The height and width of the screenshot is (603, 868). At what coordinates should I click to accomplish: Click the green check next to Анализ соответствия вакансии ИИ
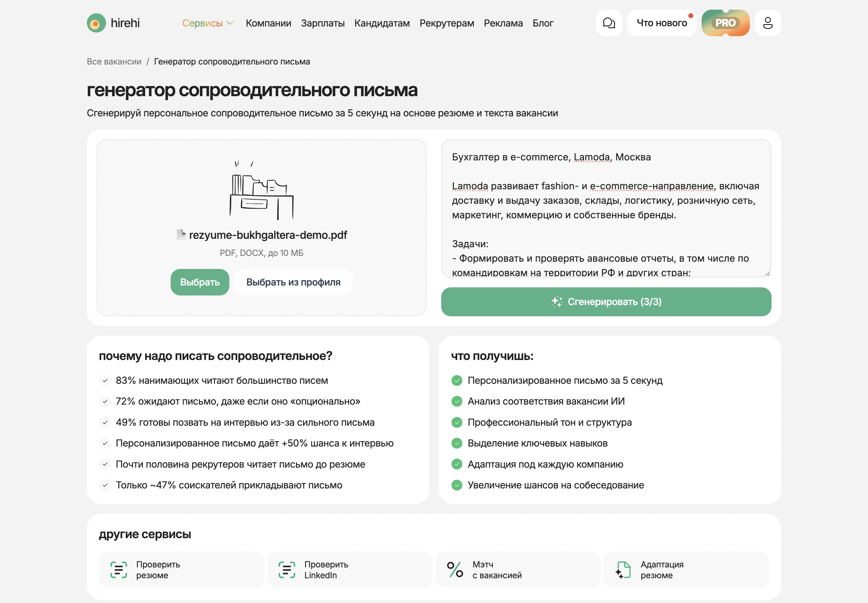[x=457, y=401]
